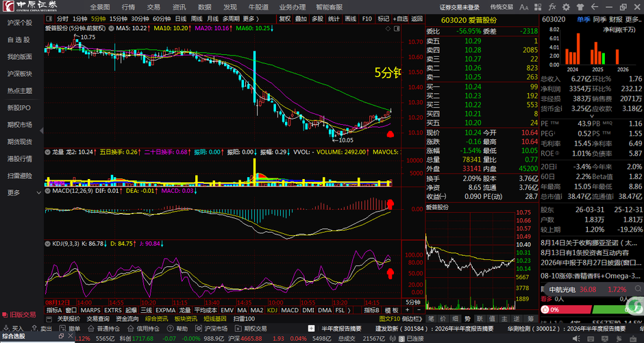Image resolution: width=644 pixels, height=343 pixels.
Task: Open 指标B indicator group dropdown
Action: coord(372,310)
